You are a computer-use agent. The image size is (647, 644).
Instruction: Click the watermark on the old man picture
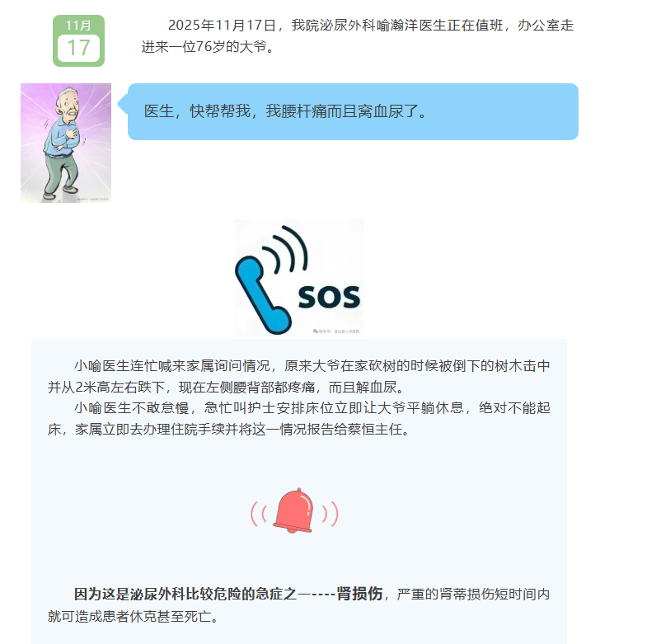[x=94, y=200]
